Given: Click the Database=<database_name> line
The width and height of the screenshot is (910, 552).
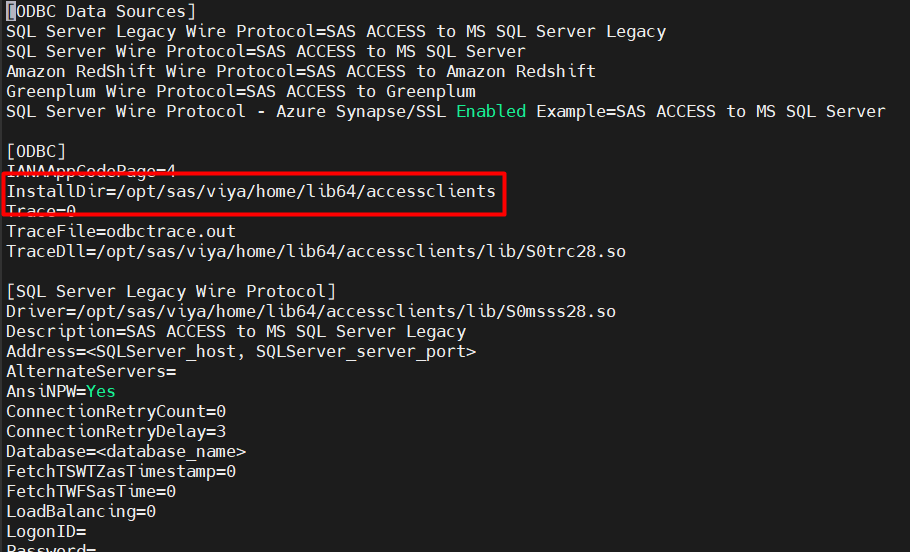Looking at the screenshot, I should [x=126, y=451].
